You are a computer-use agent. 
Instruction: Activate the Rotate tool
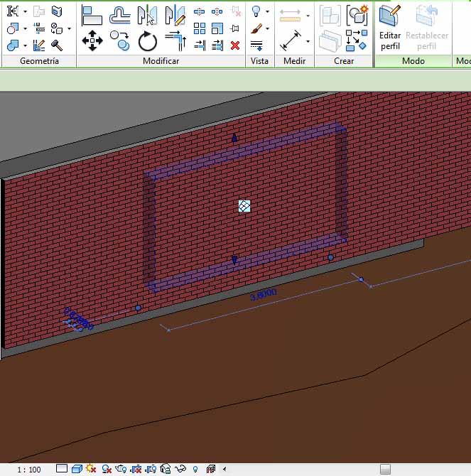148,41
